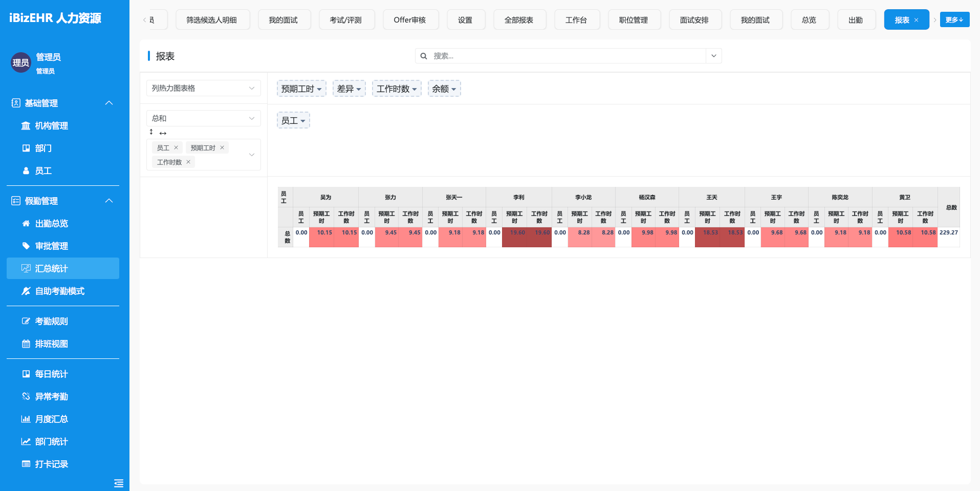Screen dimensions: 980x491
Task: Expand the values multi-select dropdown arrow
Action: point(252,155)
